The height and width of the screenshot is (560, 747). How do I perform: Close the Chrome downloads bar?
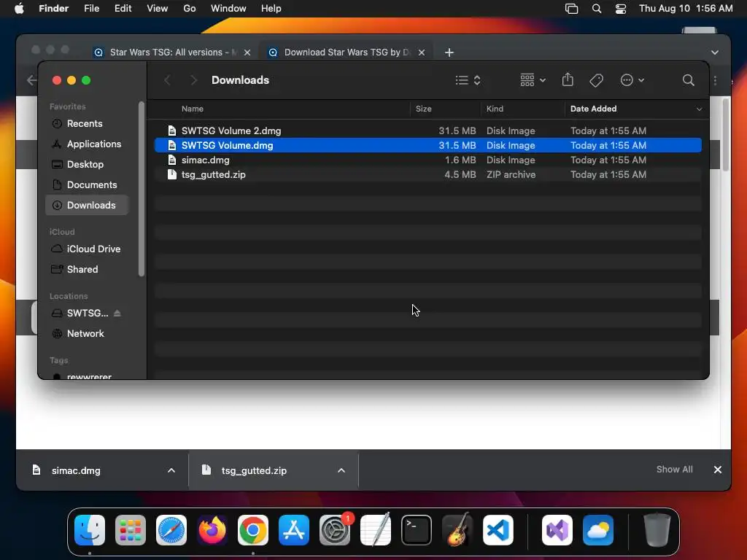(x=718, y=470)
